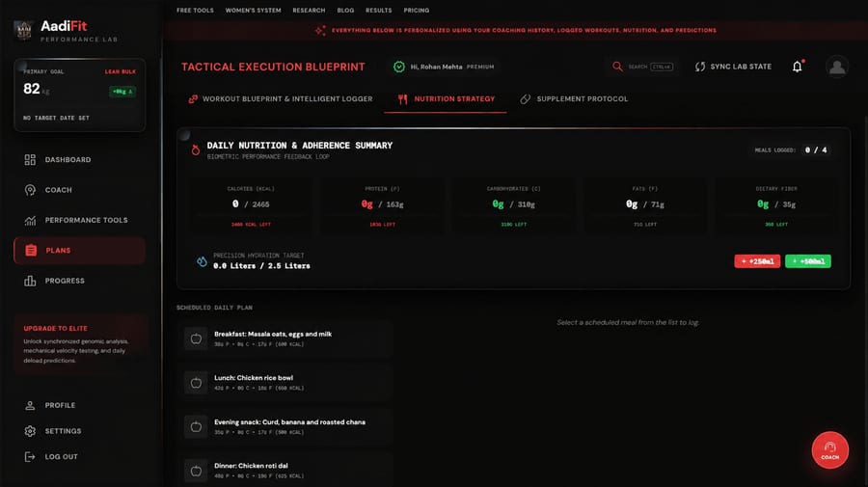This screenshot has width=868, height=487.
Task: Click the Dinner meal apple icon
Action: (196, 471)
